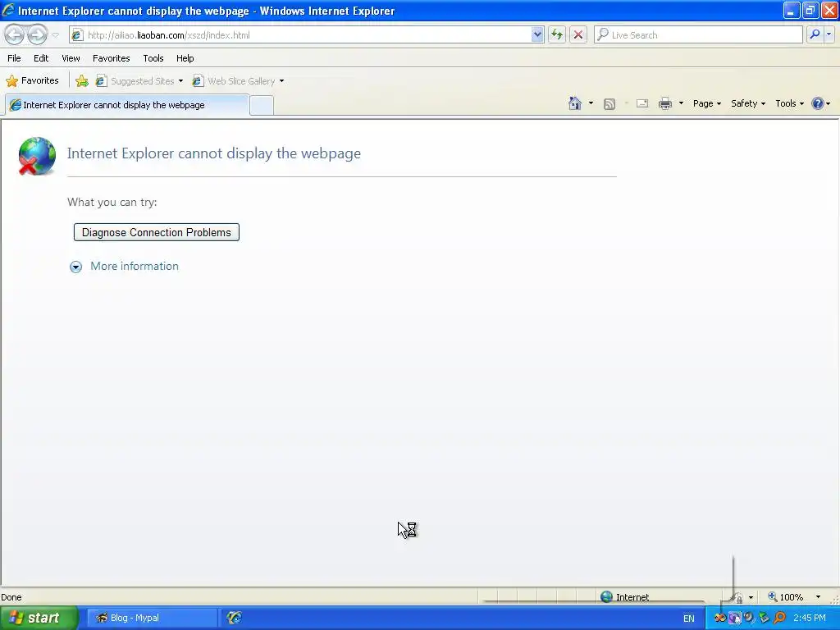Viewport: 840px width, 630px height.
Task: Click the purple shield tray icon
Action: (x=735, y=618)
